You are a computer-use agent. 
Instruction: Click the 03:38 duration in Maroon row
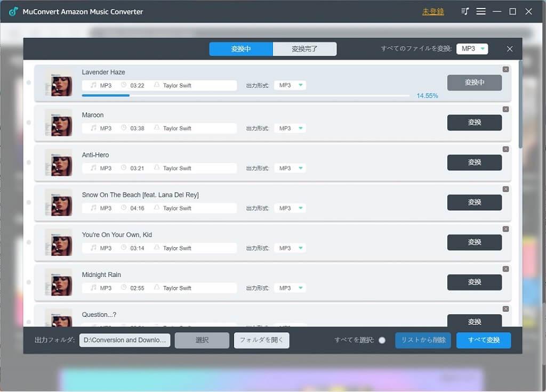click(137, 128)
